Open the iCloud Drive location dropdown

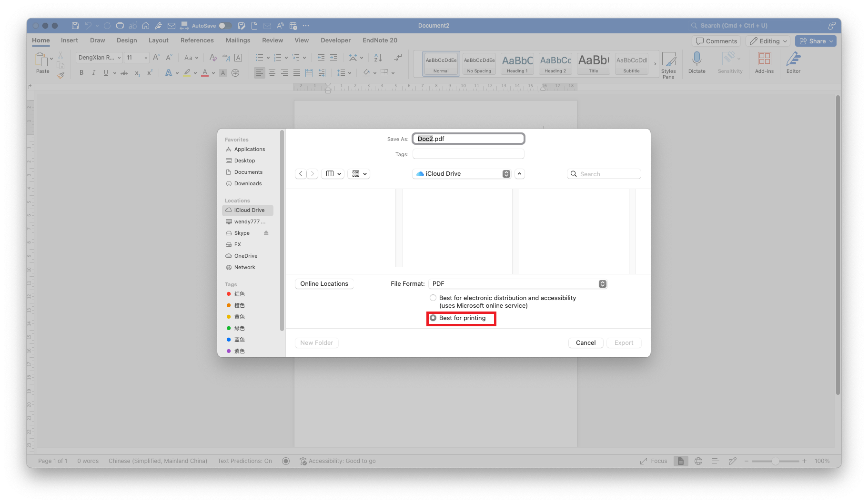click(x=462, y=174)
